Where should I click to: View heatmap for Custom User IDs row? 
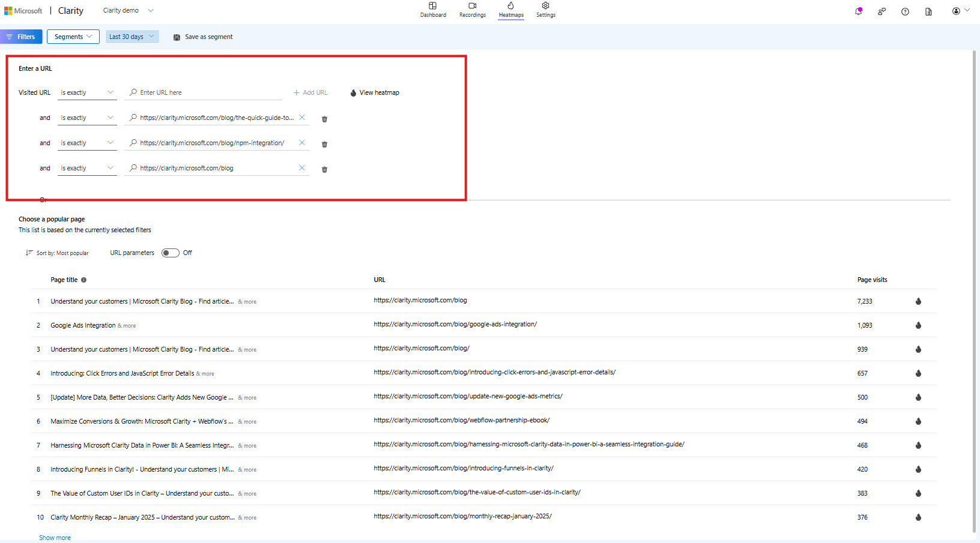[918, 493]
